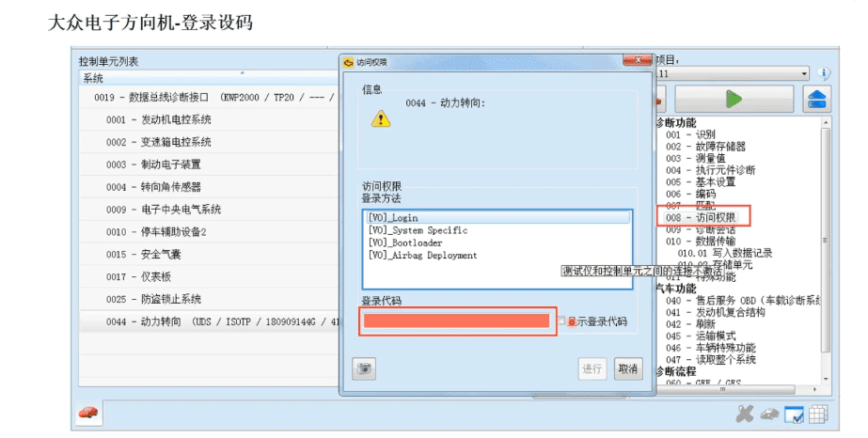Click the function list vertical scrollbar

827,244
